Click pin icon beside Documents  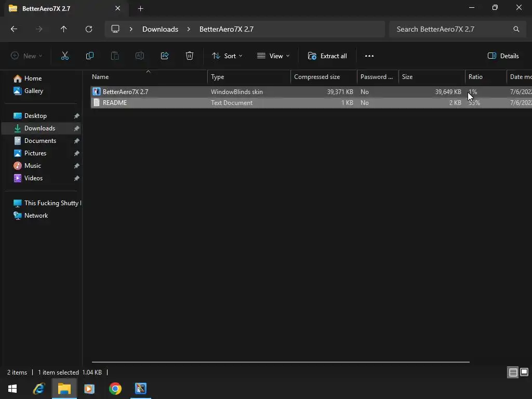[77, 141]
